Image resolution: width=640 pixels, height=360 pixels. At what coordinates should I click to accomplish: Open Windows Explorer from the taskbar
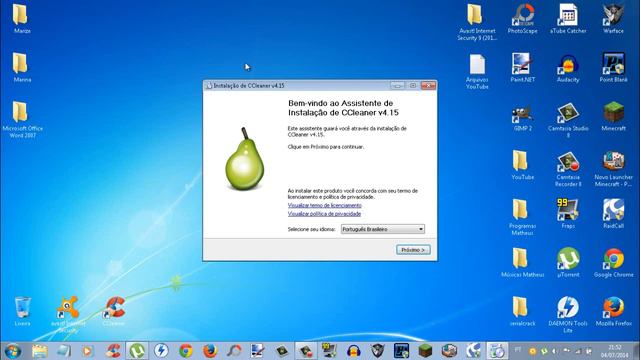pos(40,351)
